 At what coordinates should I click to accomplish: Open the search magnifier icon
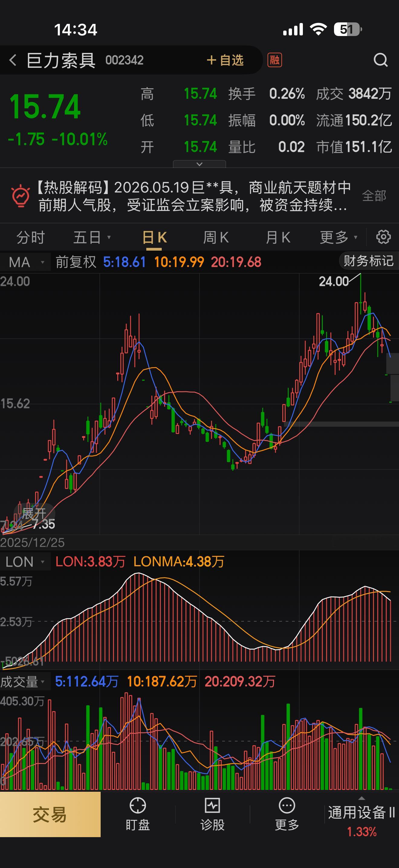pyautogui.click(x=381, y=60)
